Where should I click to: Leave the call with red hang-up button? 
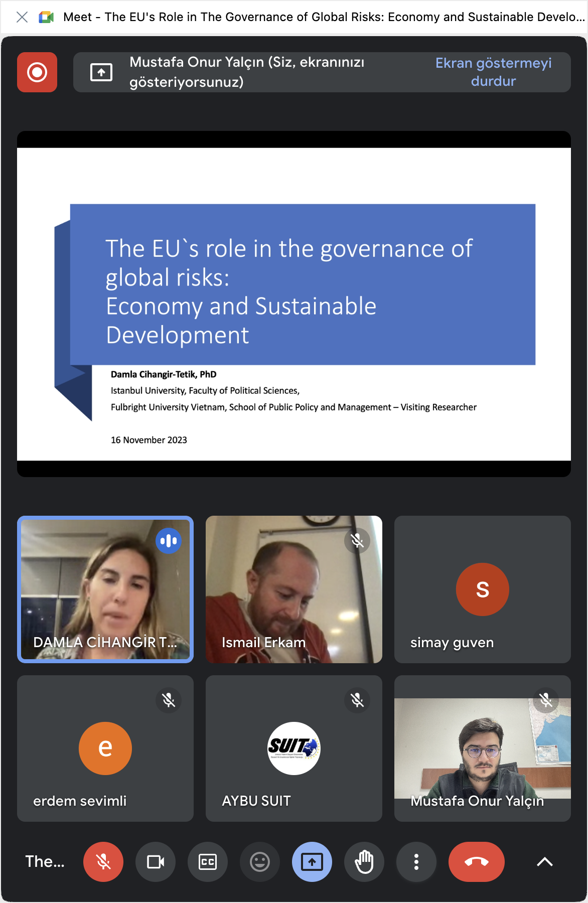coord(477,862)
